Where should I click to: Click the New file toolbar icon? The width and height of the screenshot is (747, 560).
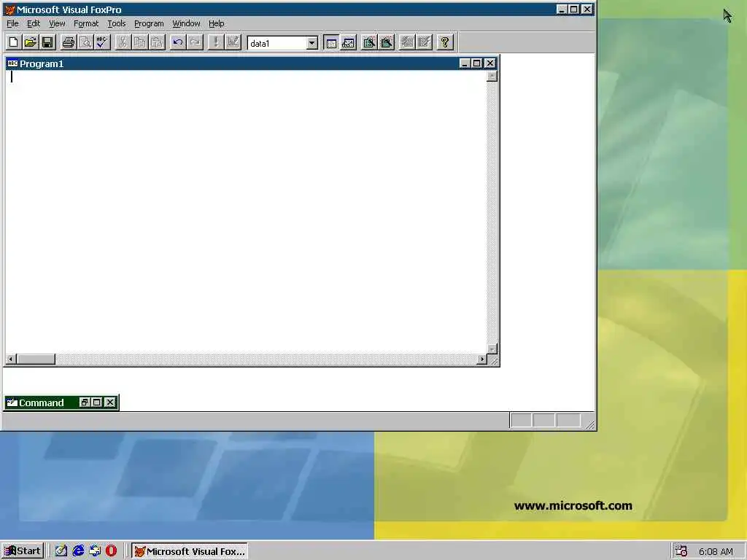(13, 42)
